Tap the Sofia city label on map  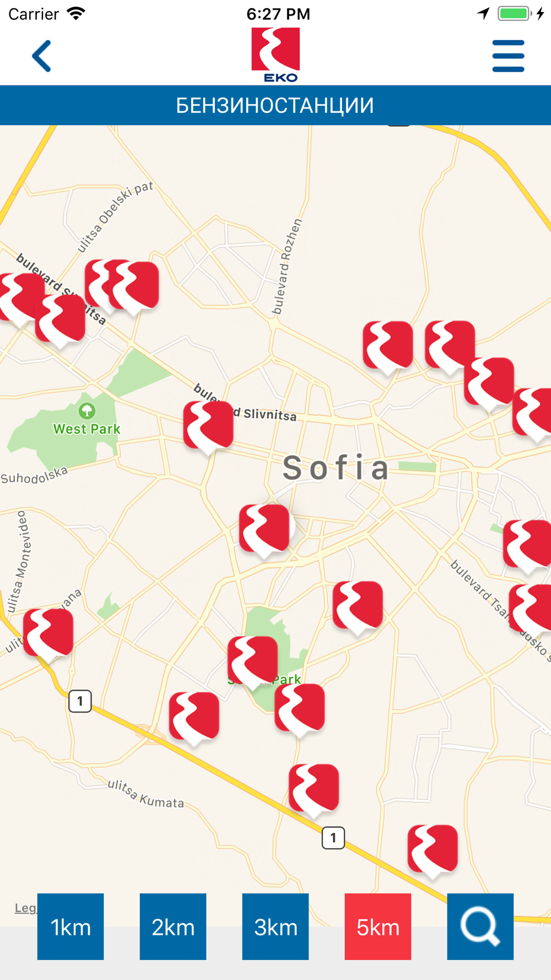tap(336, 468)
